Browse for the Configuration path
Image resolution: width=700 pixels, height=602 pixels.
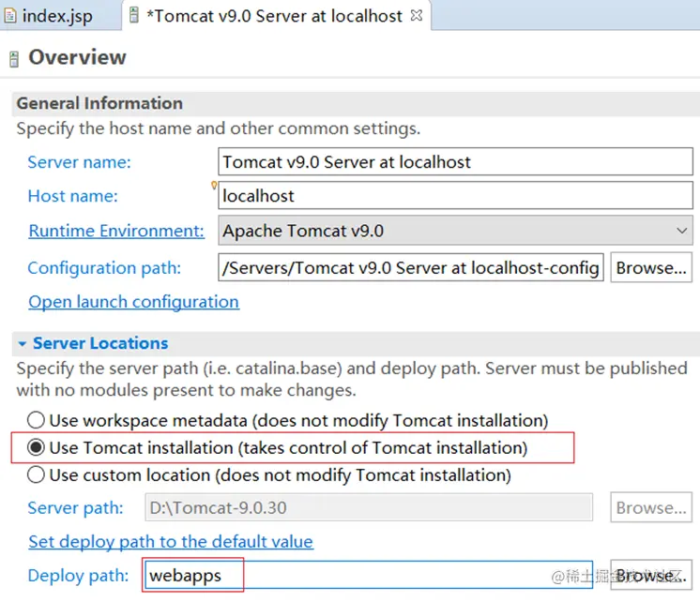click(651, 267)
